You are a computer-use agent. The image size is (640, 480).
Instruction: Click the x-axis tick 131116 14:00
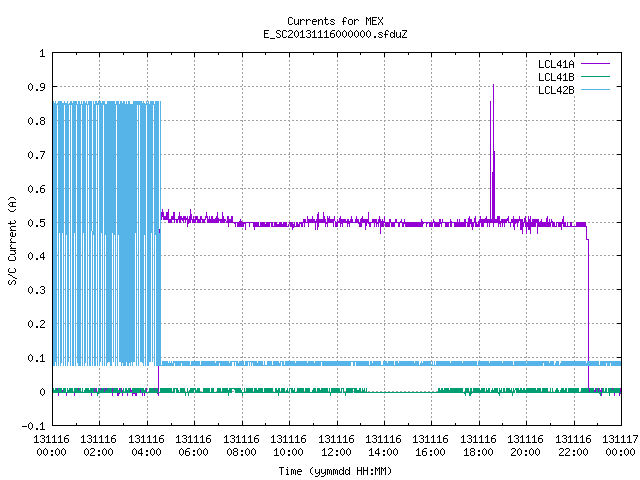(383, 446)
